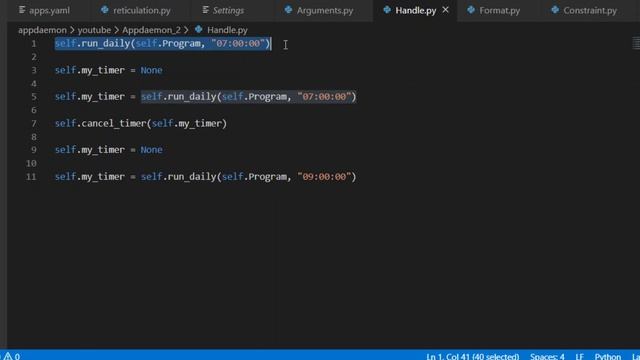
Task: Open the Format.py tab
Action: pos(500,10)
